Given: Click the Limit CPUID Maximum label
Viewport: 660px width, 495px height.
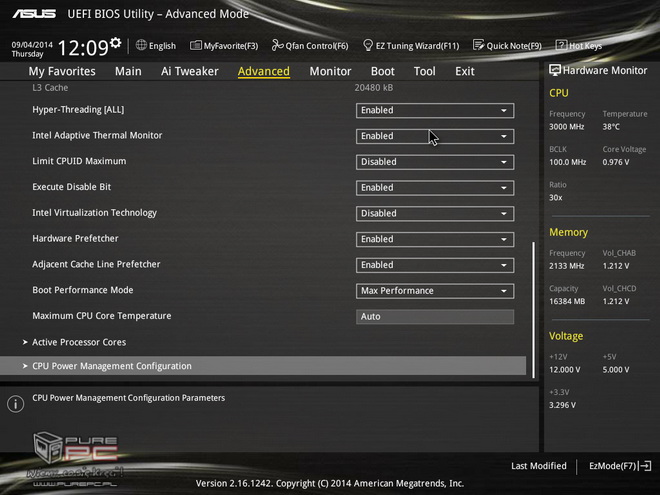Looking at the screenshot, I should pyautogui.click(x=79, y=161).
